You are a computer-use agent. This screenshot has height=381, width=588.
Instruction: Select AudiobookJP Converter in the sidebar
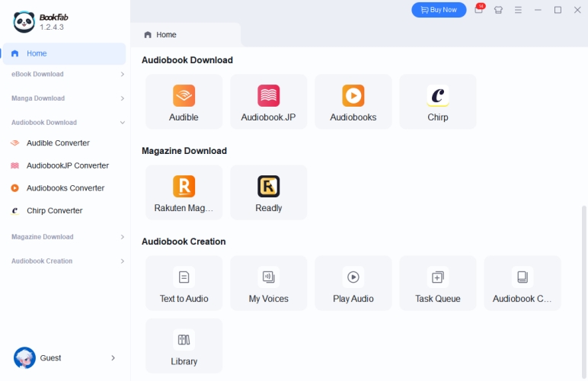point(64,165)
